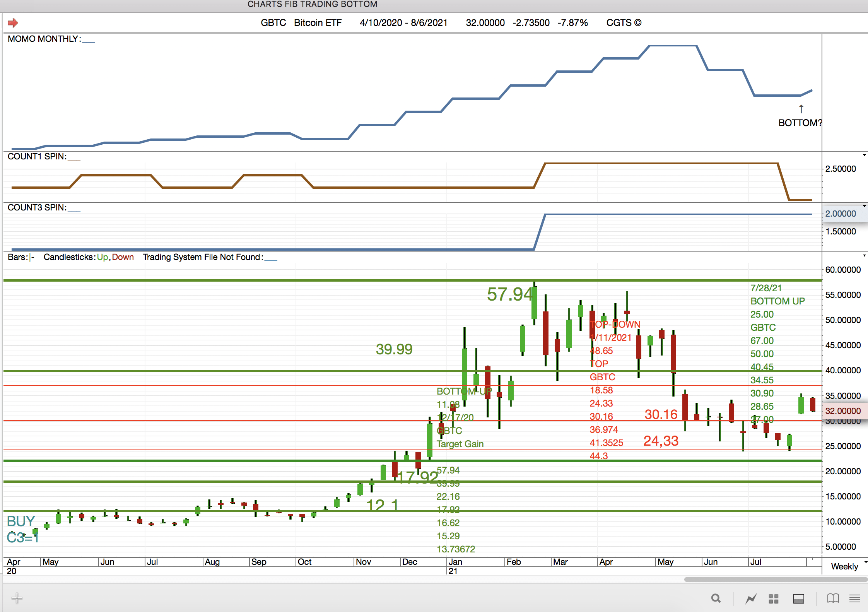Click the COUNT1 SPIN indicator label
The width and height of the screenshot is (868, 612).
click(x=37, y=157)
